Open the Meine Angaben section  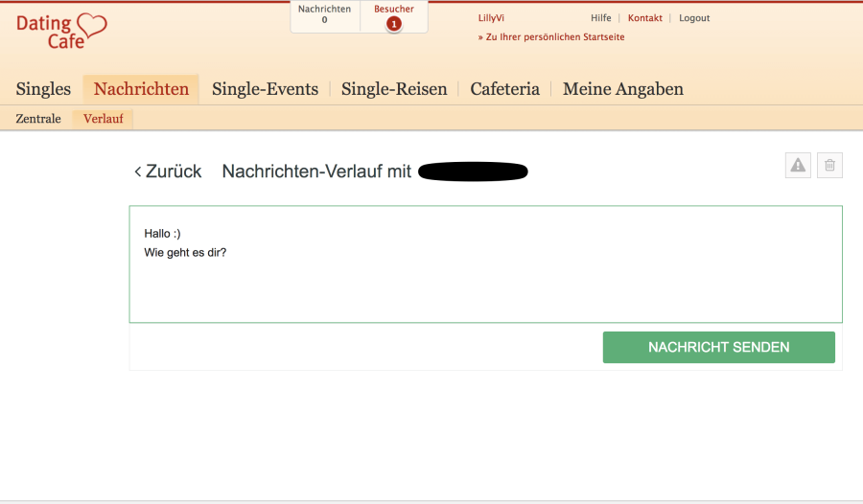[x=623, y=89]
